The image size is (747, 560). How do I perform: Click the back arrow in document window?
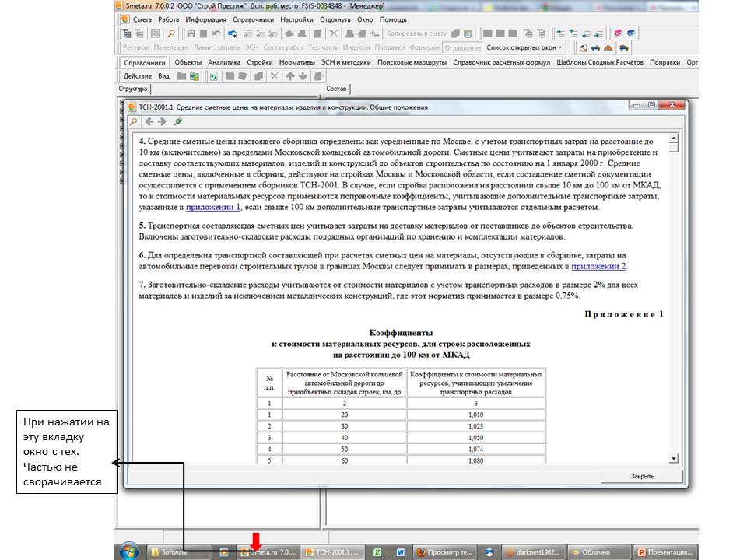point(149,121)
